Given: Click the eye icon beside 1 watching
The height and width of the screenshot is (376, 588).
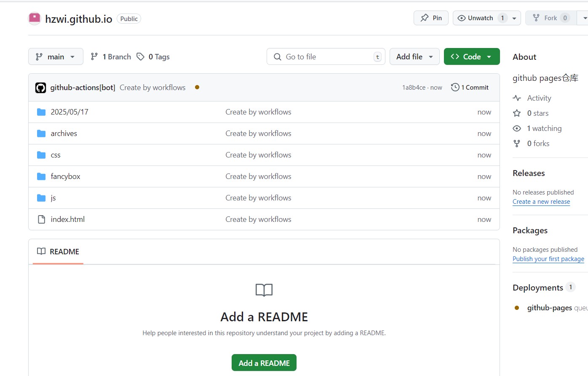Looking at the screenshot, I should click(x=517, y=128).
